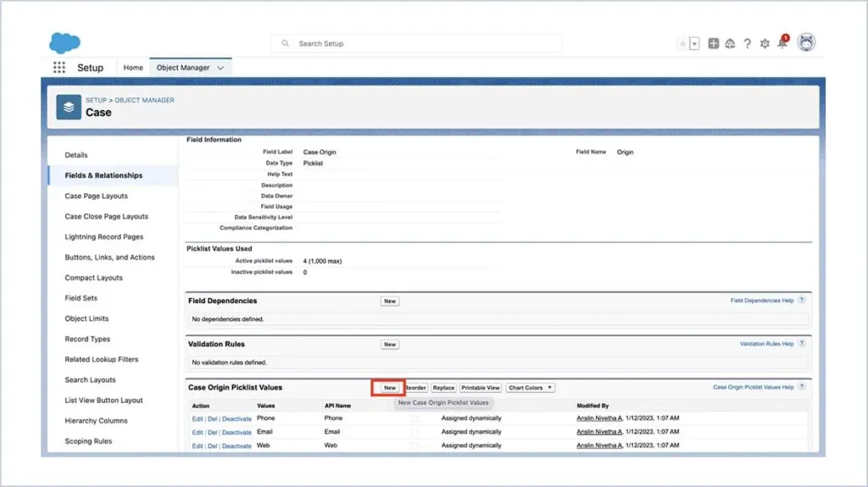
Task: Click the Validation Rules help question icon
Action: (802, 343)
